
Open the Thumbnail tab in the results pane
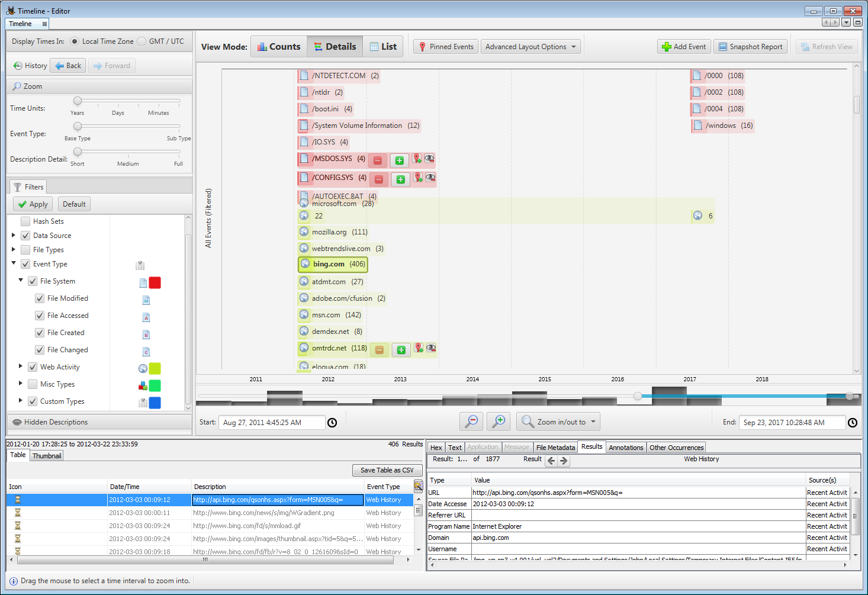[46, 455]
